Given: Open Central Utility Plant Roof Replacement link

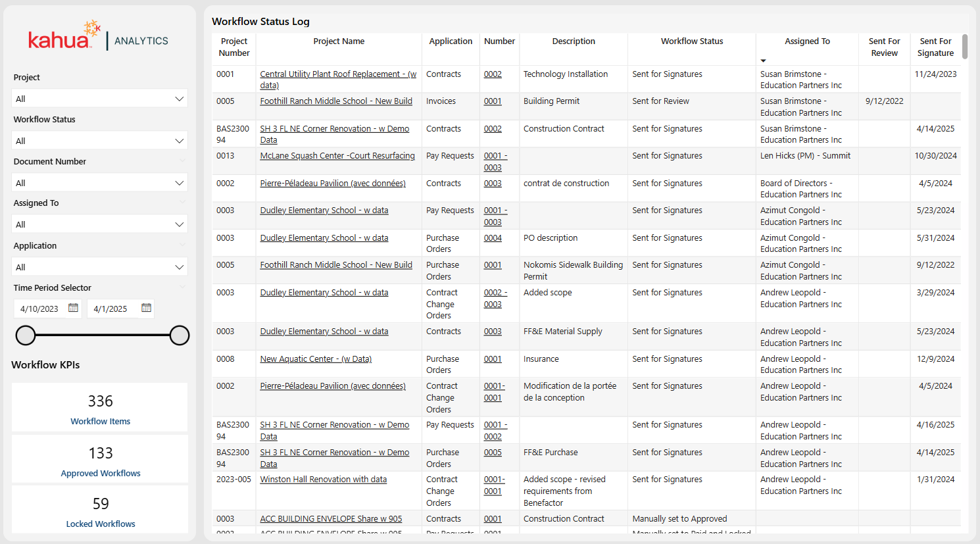Looking at the screenshot, I should click(337, 74).
